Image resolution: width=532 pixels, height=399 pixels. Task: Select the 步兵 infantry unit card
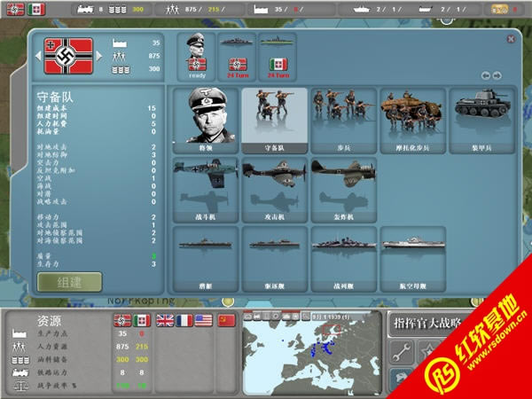[x=343, y=120]
